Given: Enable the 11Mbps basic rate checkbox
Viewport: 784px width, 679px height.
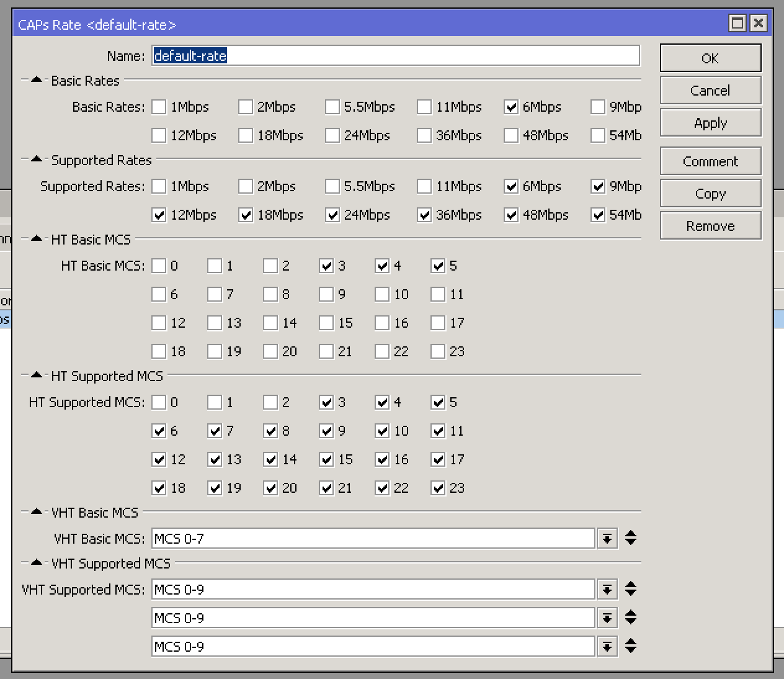Looking at the screenshot, I should tap(424, 107).
